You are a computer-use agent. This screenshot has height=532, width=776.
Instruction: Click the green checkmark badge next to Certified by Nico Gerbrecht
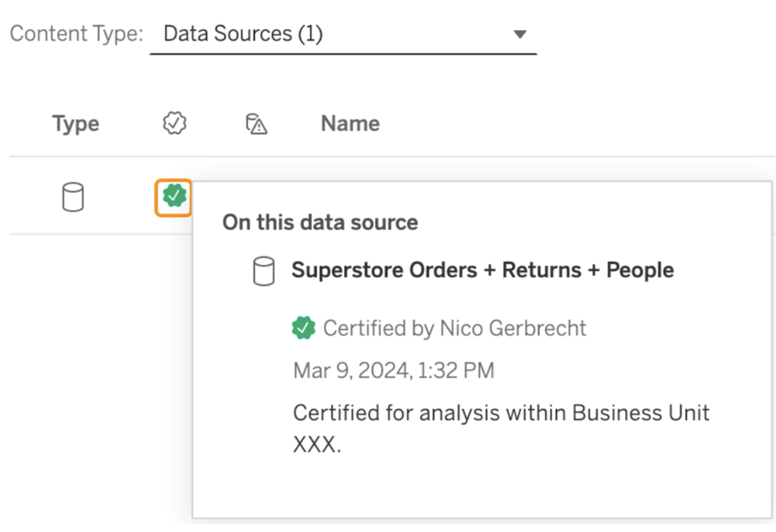pyautogui.click(x=304, y=328)
